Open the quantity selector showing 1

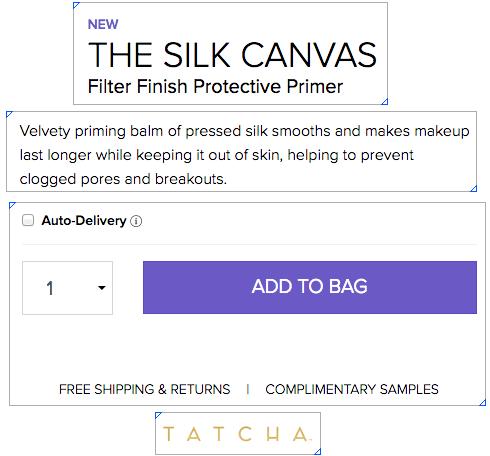[67, 288]
